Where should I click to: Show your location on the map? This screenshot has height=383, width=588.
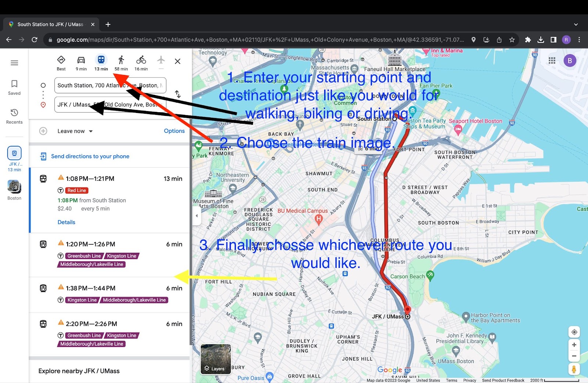tap(574, 332)
